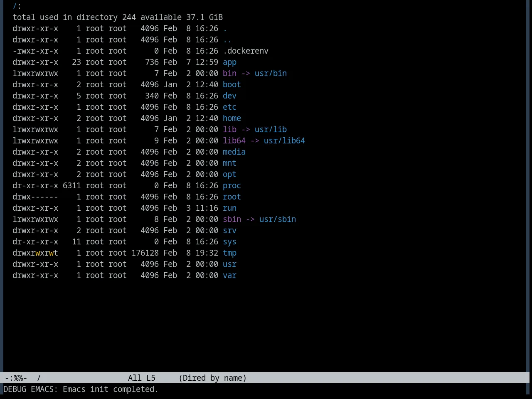The width and height of the screenshot is (532, 399).
Task: Click the lib64 symlink name
Action: pos(234,141)
